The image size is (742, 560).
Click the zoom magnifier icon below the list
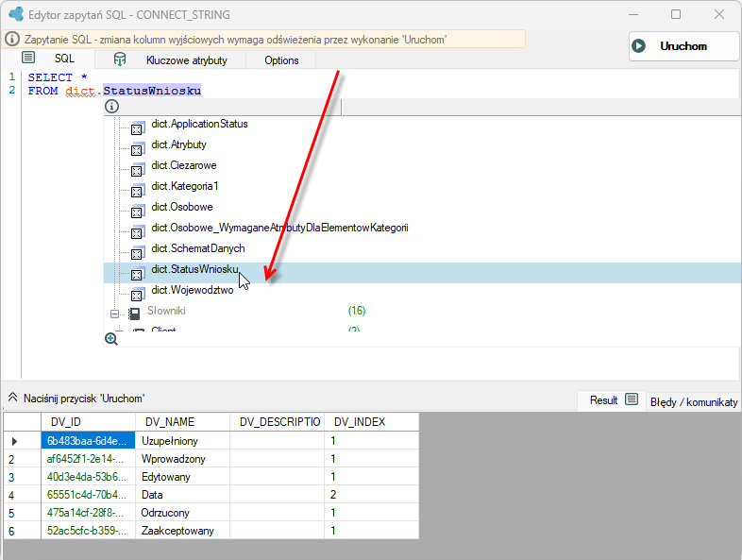(111, 339)
